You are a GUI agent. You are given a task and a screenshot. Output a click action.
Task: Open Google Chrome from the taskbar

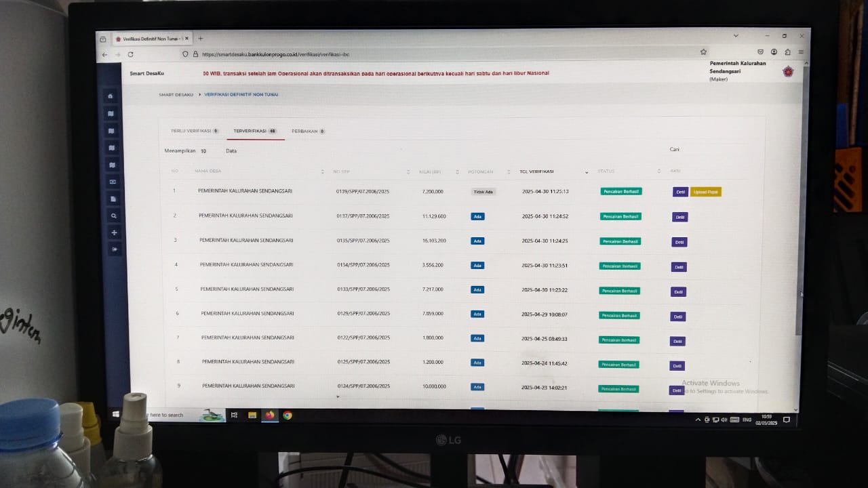(288, 415)
